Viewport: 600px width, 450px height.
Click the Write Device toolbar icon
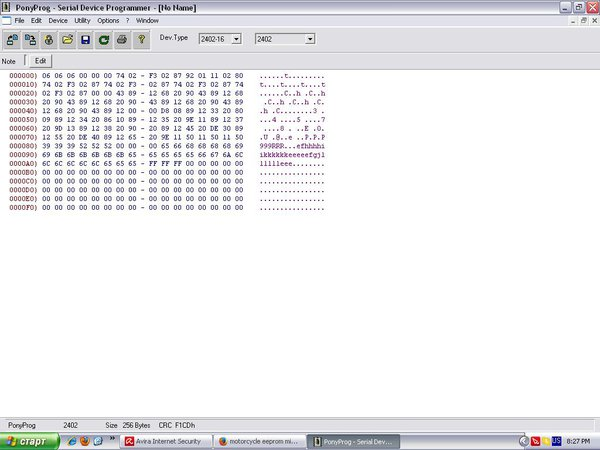click(x=30, y=39)
